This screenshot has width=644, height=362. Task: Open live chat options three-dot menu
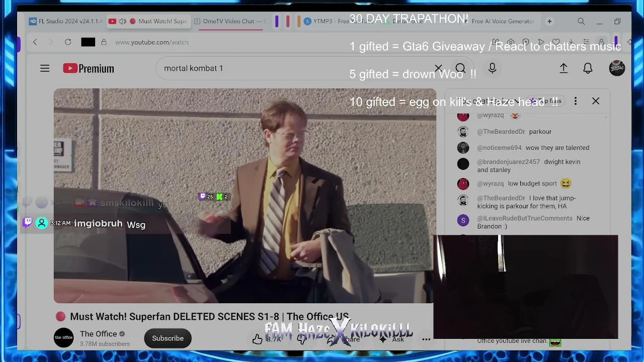tap(576, 101)
